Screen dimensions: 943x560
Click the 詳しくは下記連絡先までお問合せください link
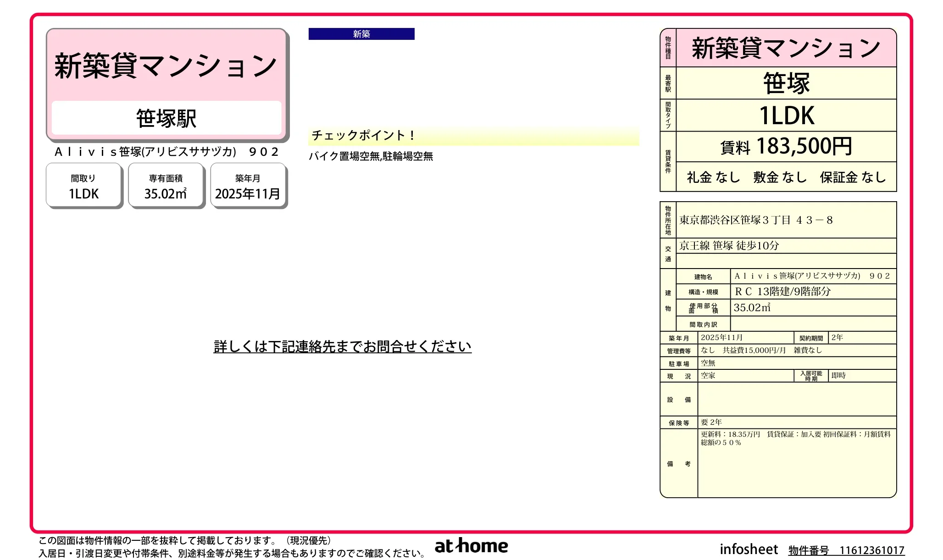[x=342, y=346]
